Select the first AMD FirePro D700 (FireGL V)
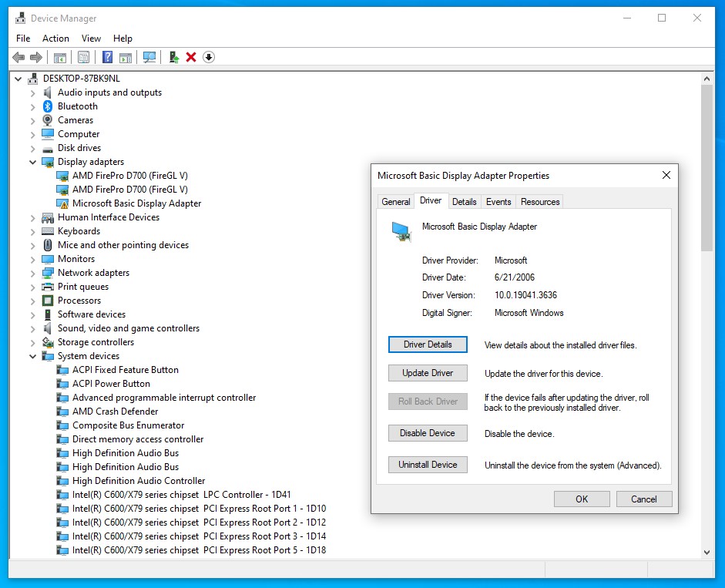This screenshot has width=725, height=588. pos(130,176)
